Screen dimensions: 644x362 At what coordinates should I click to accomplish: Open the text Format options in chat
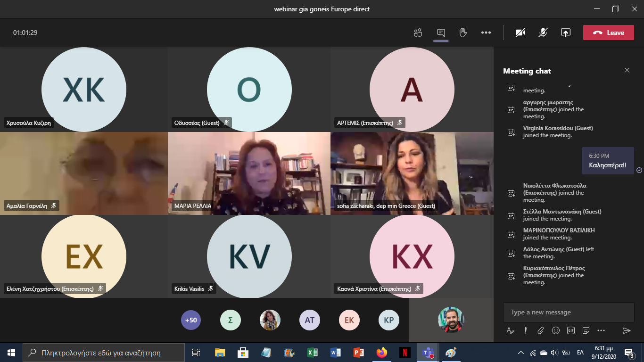point(510,330)
